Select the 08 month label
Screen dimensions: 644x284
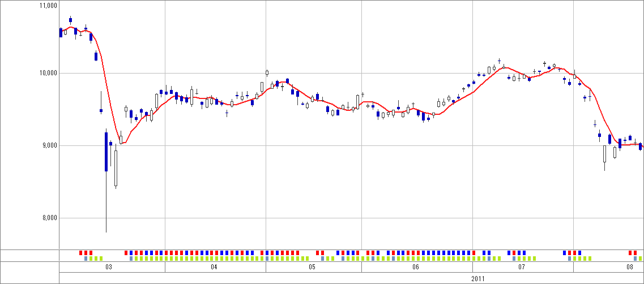click(x=630, y=267)
